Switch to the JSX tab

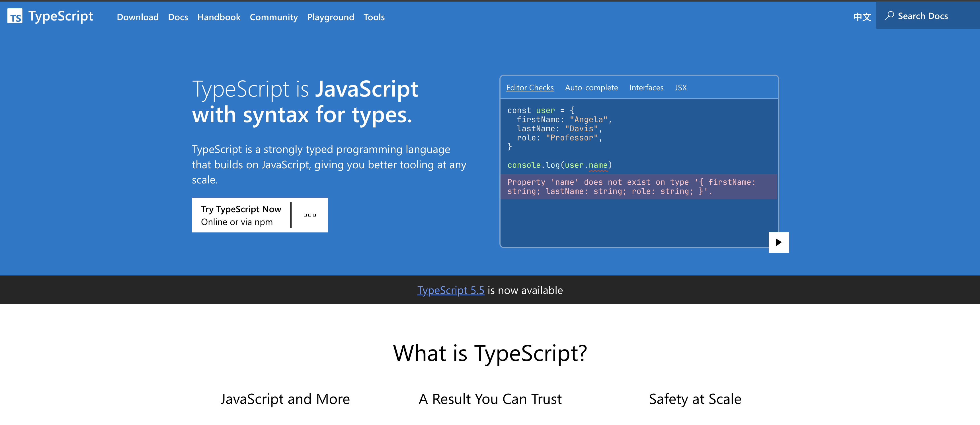[680, 87]
